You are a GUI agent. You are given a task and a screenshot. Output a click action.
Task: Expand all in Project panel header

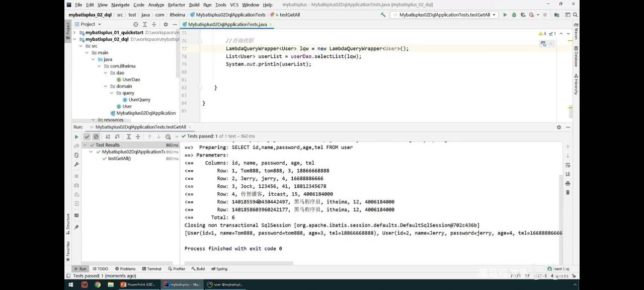click(x=145, y=24)
